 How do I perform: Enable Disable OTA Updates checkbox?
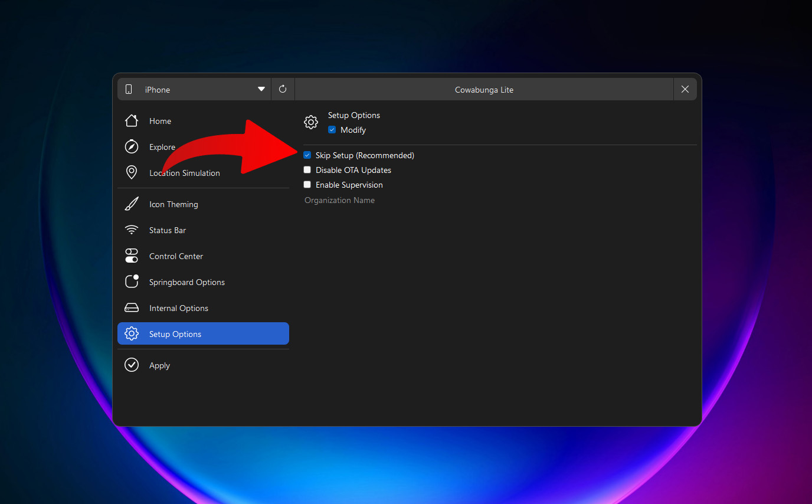click(307, 170)
